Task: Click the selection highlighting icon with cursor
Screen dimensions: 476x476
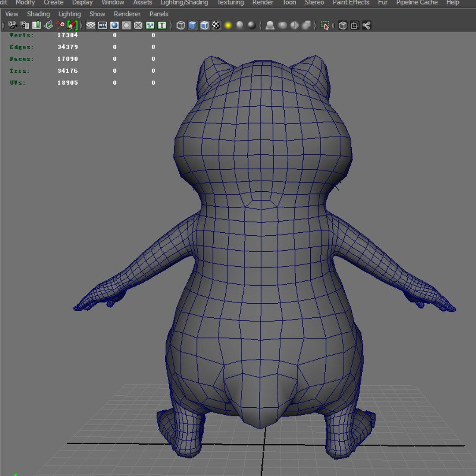Action: pos(324,25)
